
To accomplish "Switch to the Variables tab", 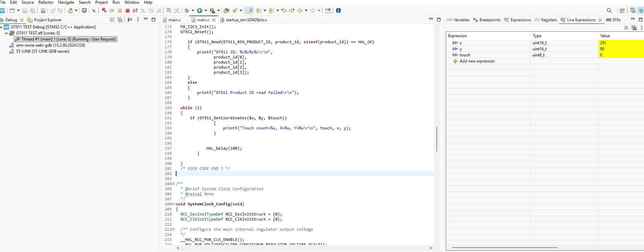I will pyautogui.click(x=458, y=20).
